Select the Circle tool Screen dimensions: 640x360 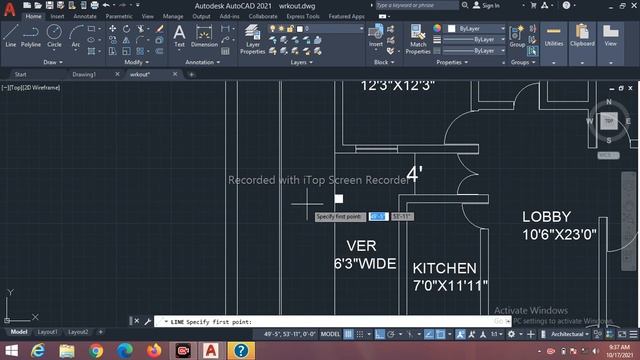54,36
